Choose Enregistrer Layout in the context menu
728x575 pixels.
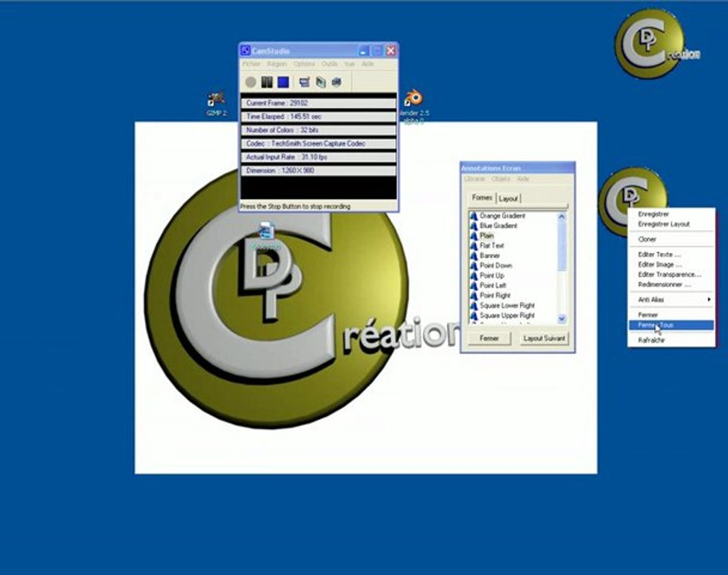click(671, 224)
